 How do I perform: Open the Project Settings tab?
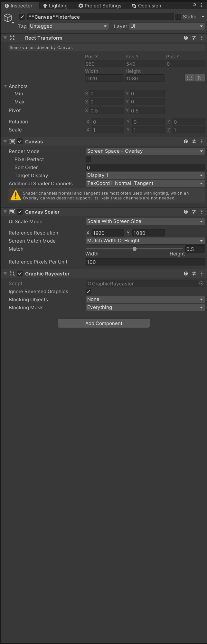(100, 6)
